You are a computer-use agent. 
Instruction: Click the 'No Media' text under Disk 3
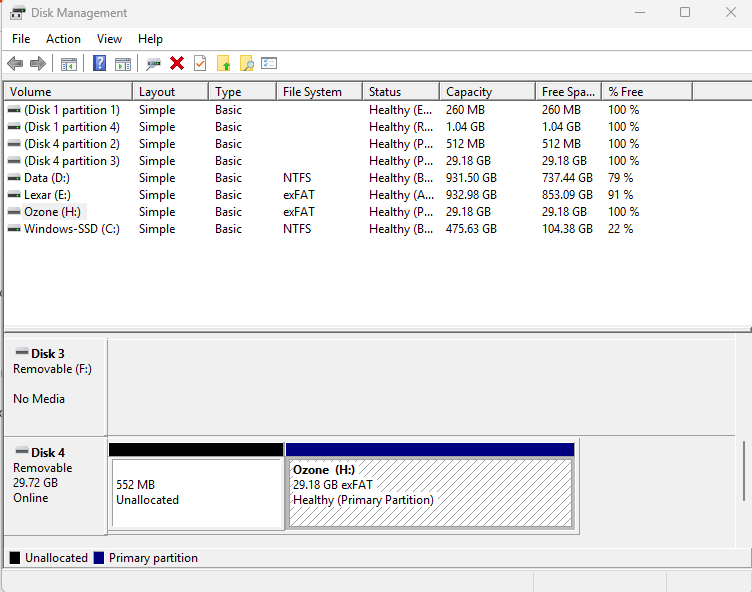(39, 399)
